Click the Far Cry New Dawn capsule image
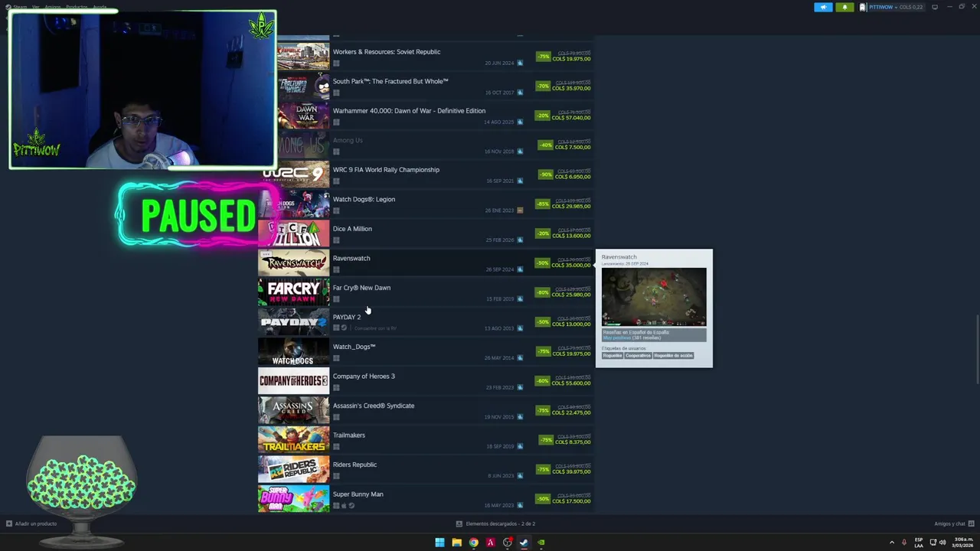Viewport: 980px width, 551px height. pyautogui.click(x=293, y=292)
